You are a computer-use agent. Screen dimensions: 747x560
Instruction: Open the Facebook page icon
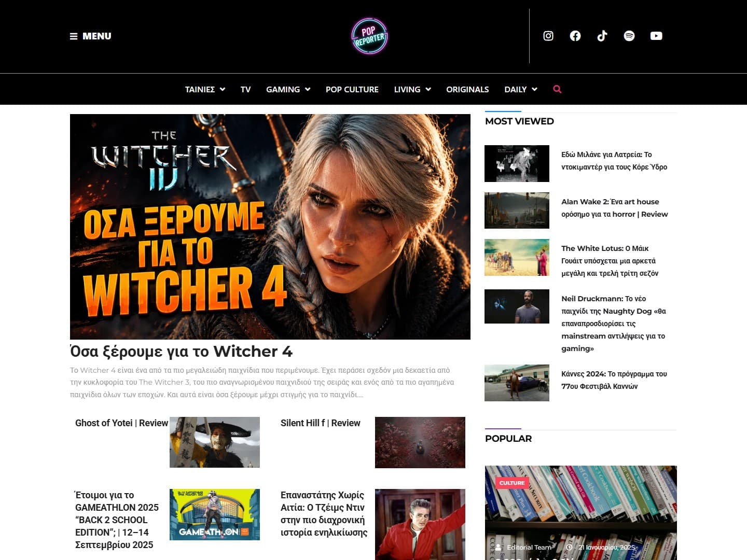pyautogui.click(x=575, y=36)
